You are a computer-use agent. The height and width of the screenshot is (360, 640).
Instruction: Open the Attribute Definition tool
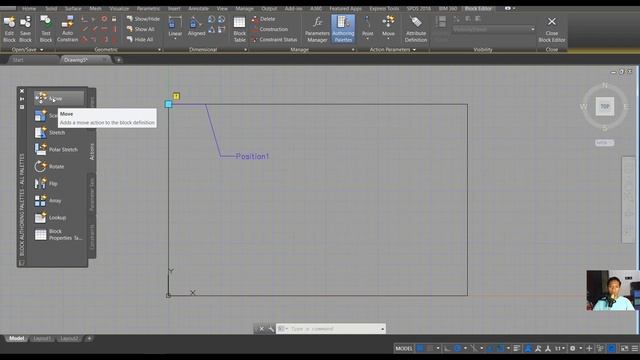[416, 29]
